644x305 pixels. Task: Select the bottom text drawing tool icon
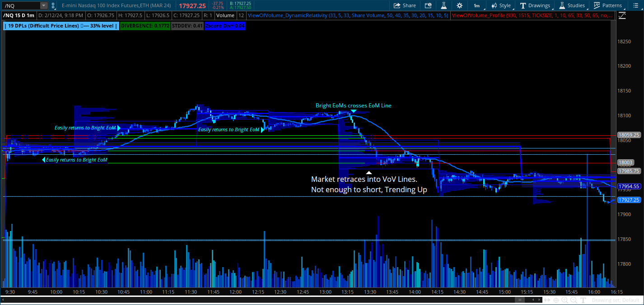(583, 300)
